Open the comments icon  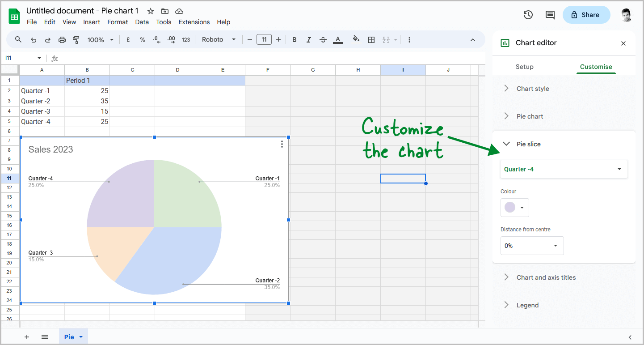550,15
